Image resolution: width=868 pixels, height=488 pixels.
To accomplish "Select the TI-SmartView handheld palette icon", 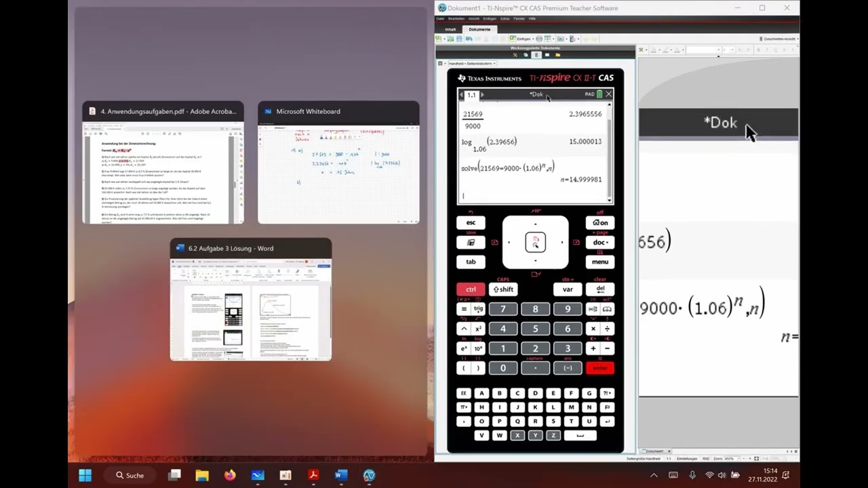I will (x=536, y=55).
